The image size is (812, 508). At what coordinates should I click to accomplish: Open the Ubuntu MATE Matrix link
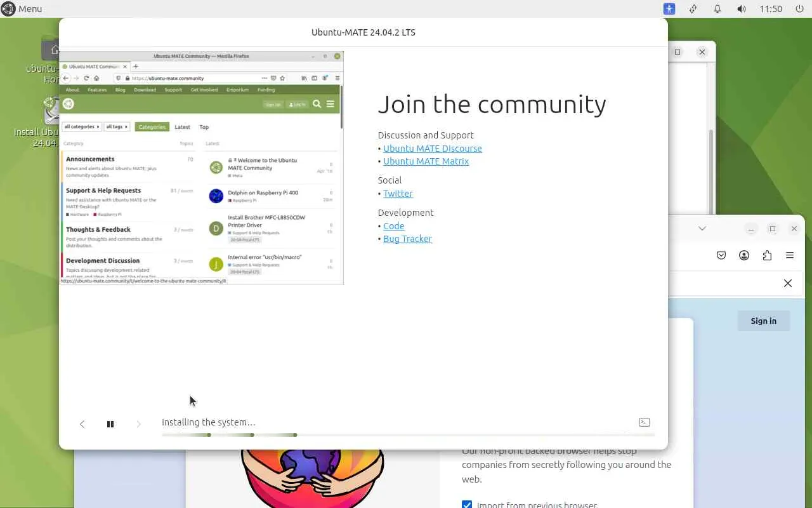[x=426, y=161]
